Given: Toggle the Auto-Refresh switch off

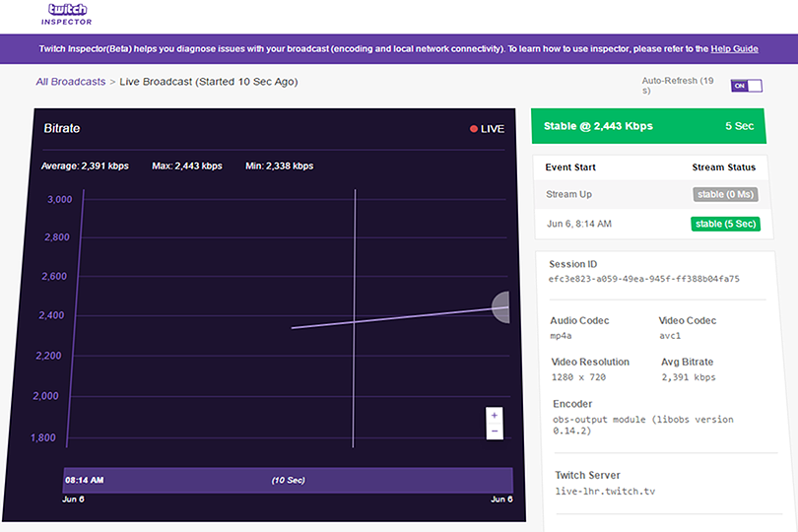Looking at the screenshot, I should click(746, 86).
